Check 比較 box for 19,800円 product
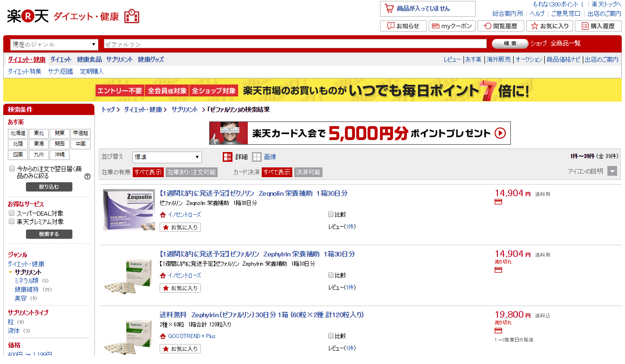Image resolution: width=625 pixels, height=364 pixels. point(331,336)
